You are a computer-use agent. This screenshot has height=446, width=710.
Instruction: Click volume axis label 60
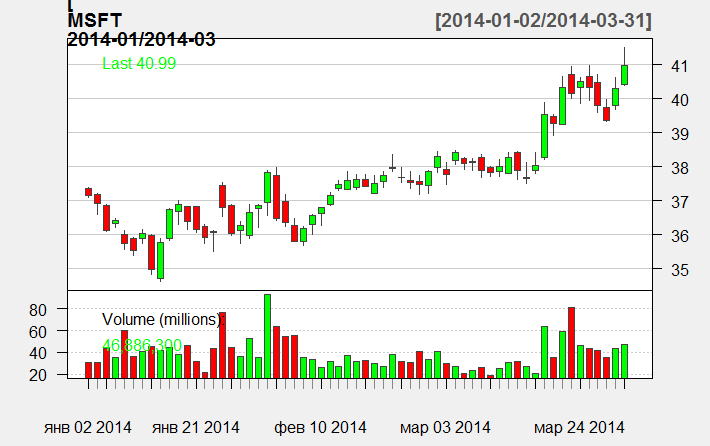(38, 332)
